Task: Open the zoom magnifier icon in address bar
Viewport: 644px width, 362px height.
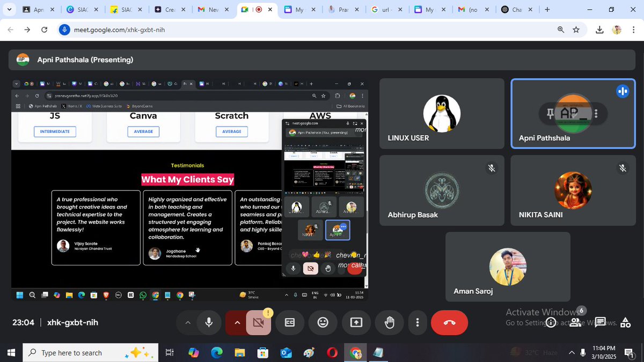Action: [x=561, y=29]
